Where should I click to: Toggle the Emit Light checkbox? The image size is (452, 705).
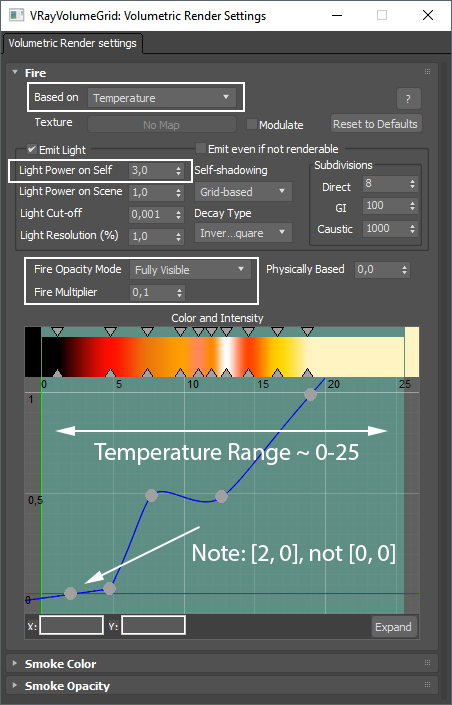(31, 149)
